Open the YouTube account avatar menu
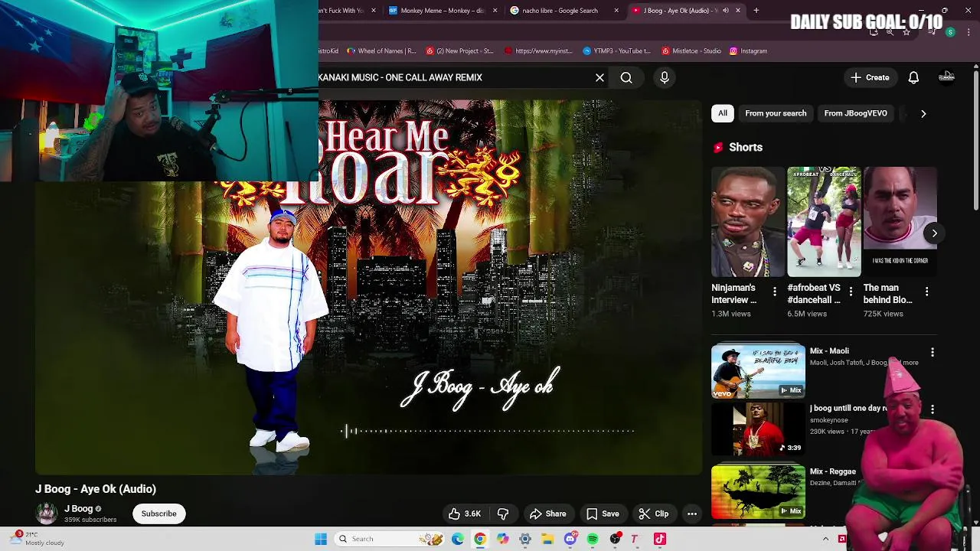This screenshot has height=551, width=980. [x=947, y=77]
